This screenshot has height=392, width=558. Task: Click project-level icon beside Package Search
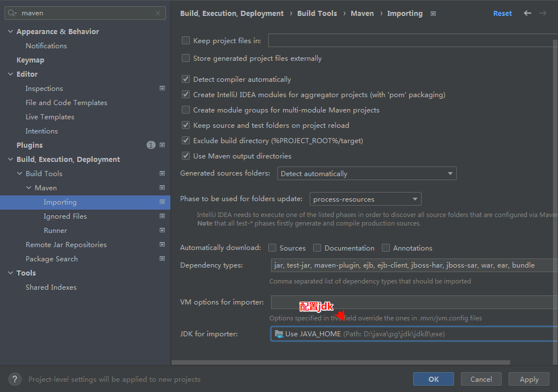pos(163,259)
